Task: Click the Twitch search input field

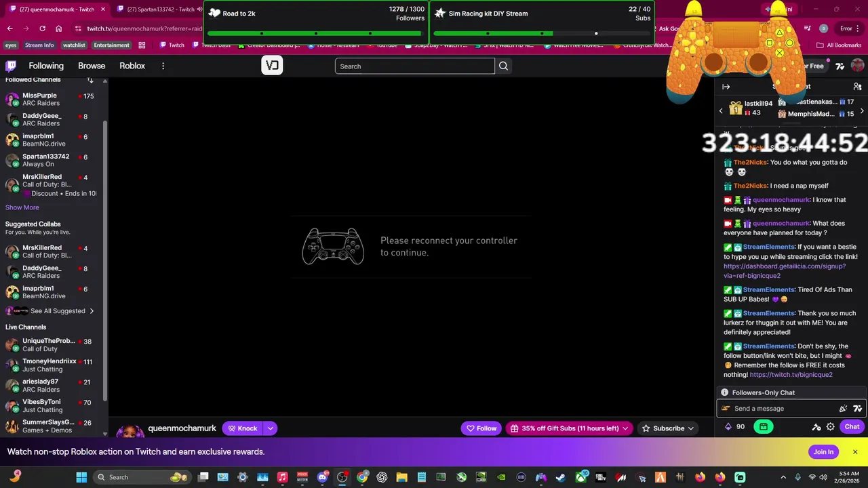Action: [414, 66]
